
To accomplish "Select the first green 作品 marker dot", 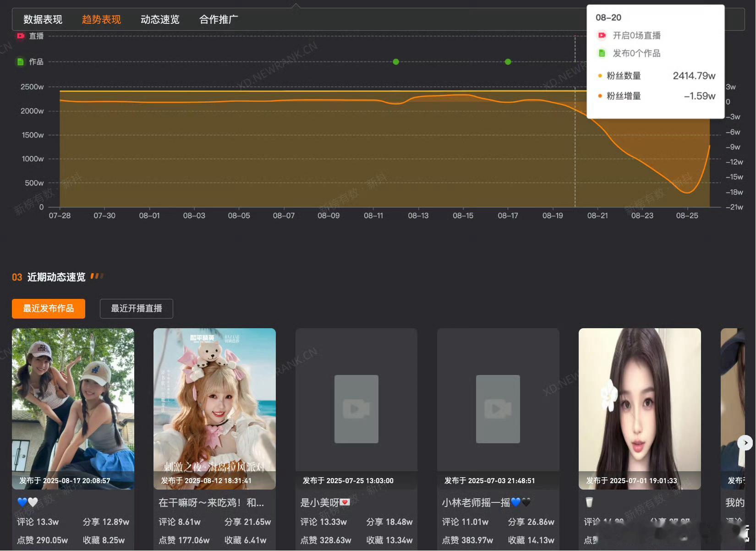I will point(396,62).
